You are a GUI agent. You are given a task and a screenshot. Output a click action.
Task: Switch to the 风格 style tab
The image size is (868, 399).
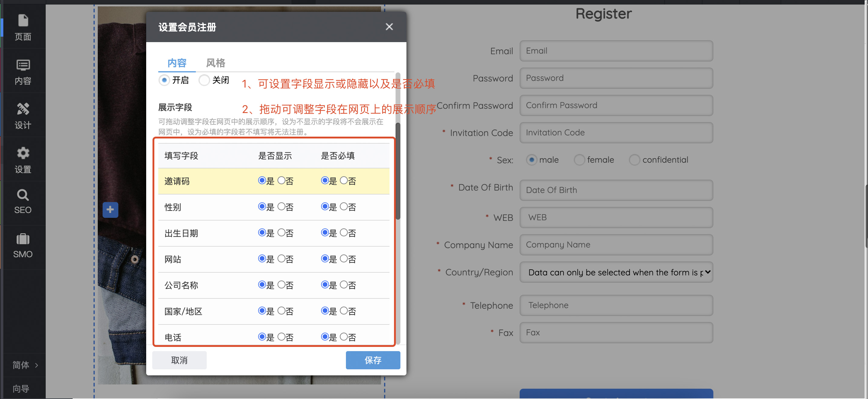(x=215, y=63)
